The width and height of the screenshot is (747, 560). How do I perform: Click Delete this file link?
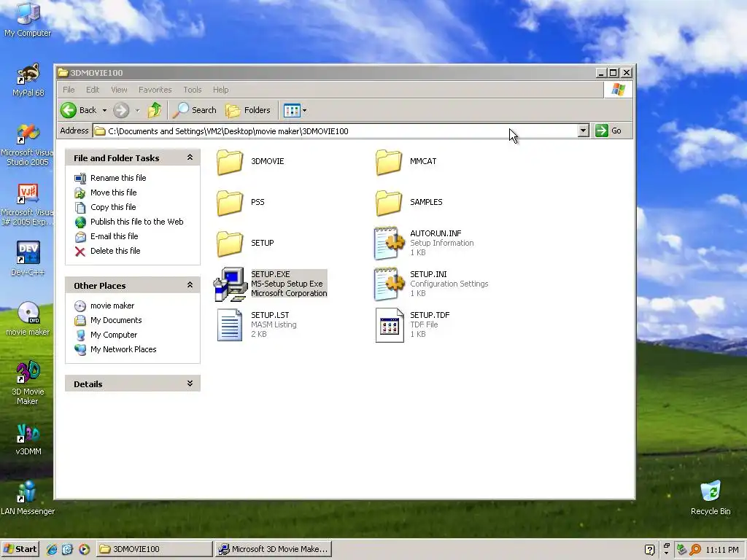pos(115,251)
